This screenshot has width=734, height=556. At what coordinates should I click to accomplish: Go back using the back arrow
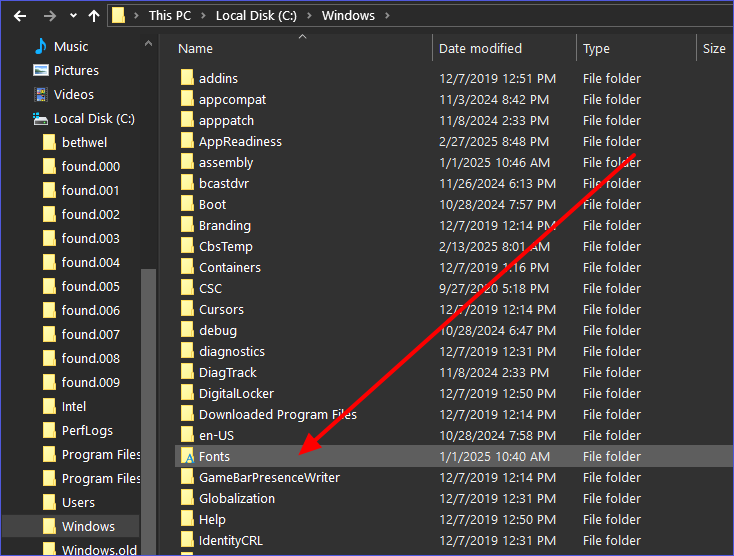(20, 16)
